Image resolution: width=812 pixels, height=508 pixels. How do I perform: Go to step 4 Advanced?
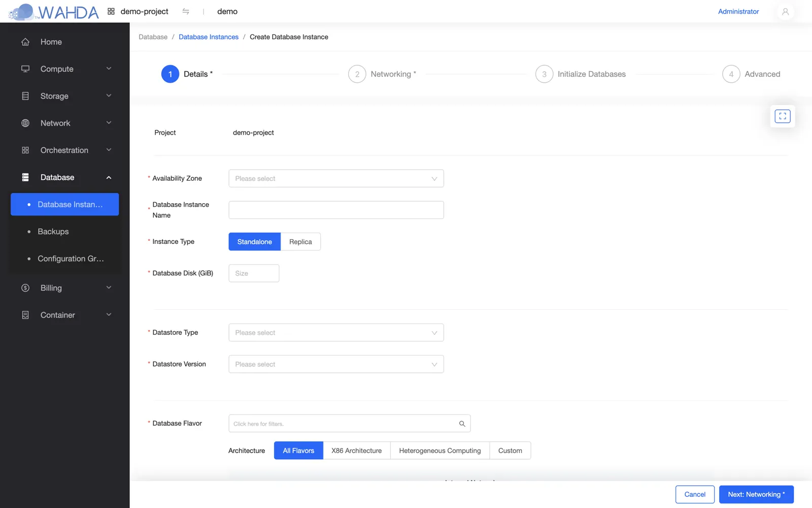tap(751, 74)
